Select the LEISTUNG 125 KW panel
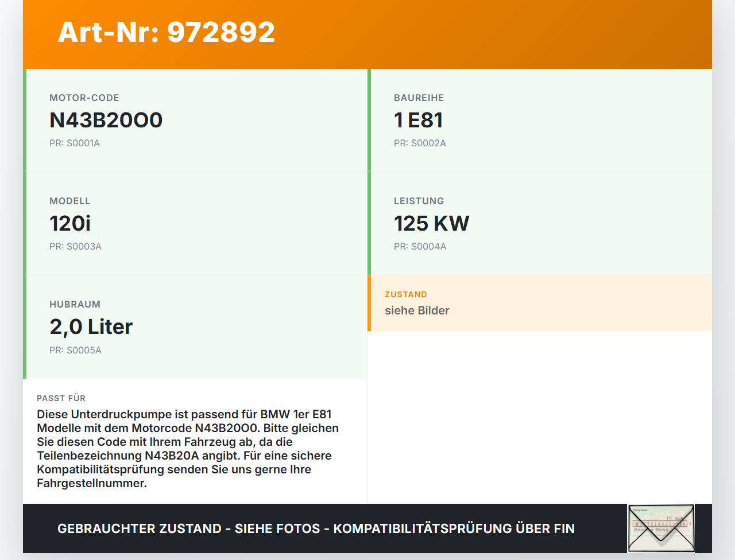 coord(540,224)
